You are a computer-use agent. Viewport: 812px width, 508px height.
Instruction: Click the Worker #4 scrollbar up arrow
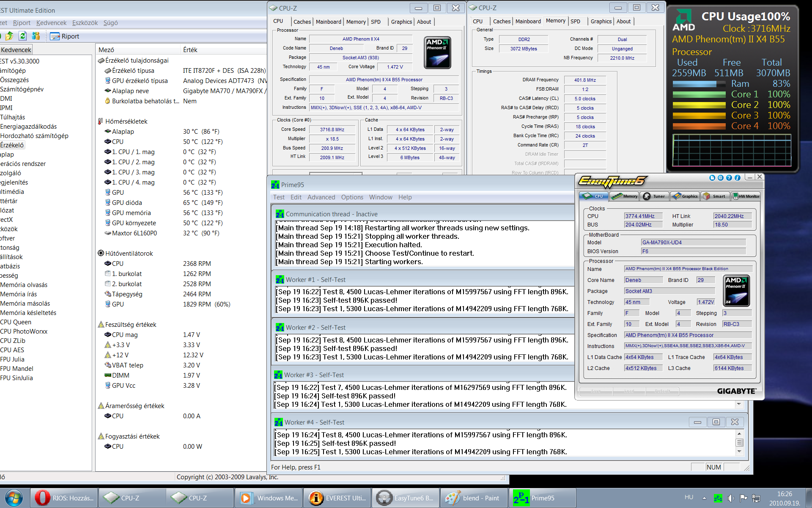(x=739, y=434)
